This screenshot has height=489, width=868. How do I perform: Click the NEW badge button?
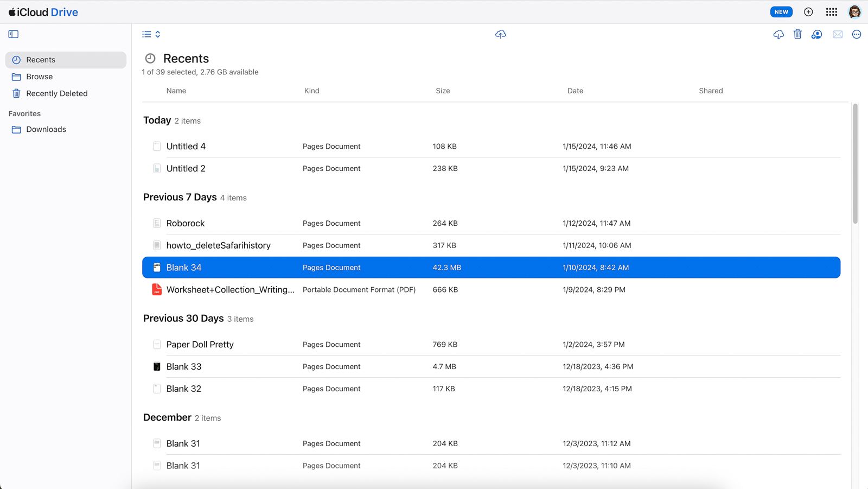781,12
